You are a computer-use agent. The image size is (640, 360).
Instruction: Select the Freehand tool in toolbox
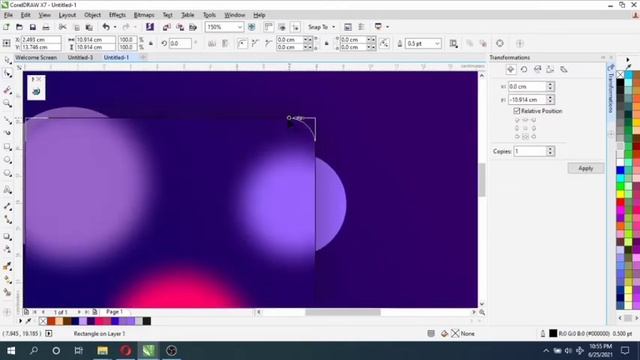click(7, 120)
